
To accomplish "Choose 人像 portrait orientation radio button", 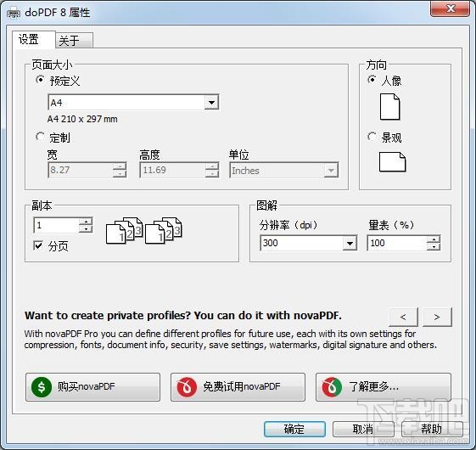I will pos(372,80).
